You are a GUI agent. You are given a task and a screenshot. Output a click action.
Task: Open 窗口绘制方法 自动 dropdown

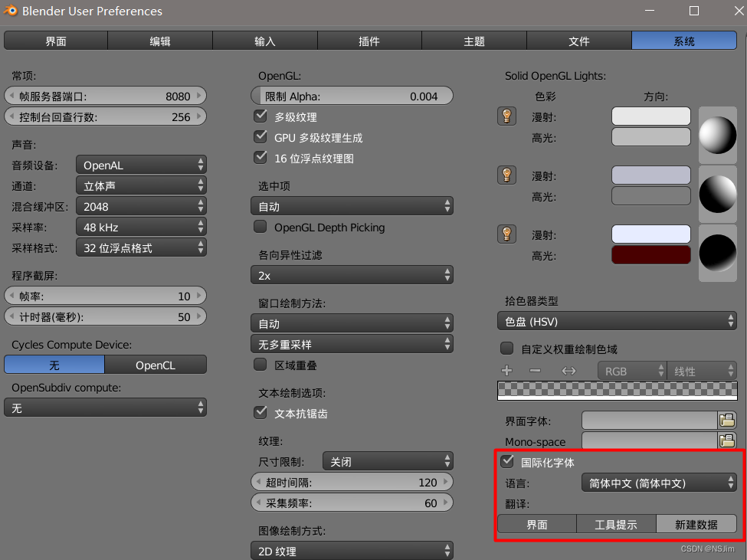[x=352, y=323]
